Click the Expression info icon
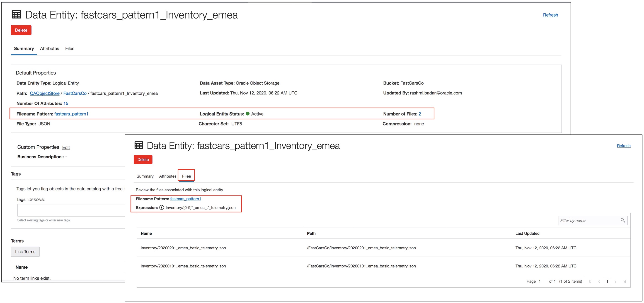Viewport: 644px width, 303px height. coord(162,208)
